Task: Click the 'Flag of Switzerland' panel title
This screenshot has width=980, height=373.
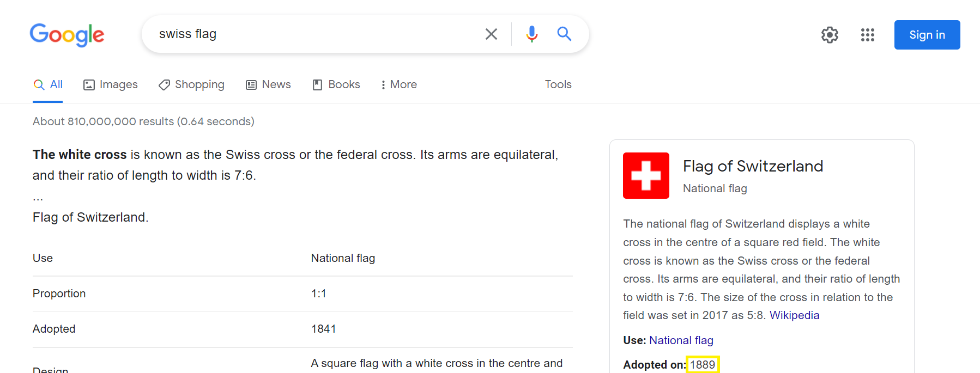Action: (x=753, y=166)
